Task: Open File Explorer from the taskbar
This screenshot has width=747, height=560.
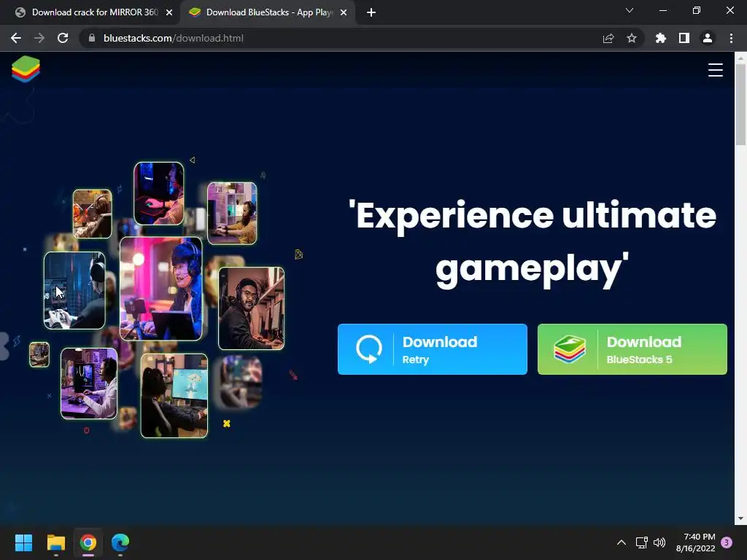Action: (x=55, y=542)
